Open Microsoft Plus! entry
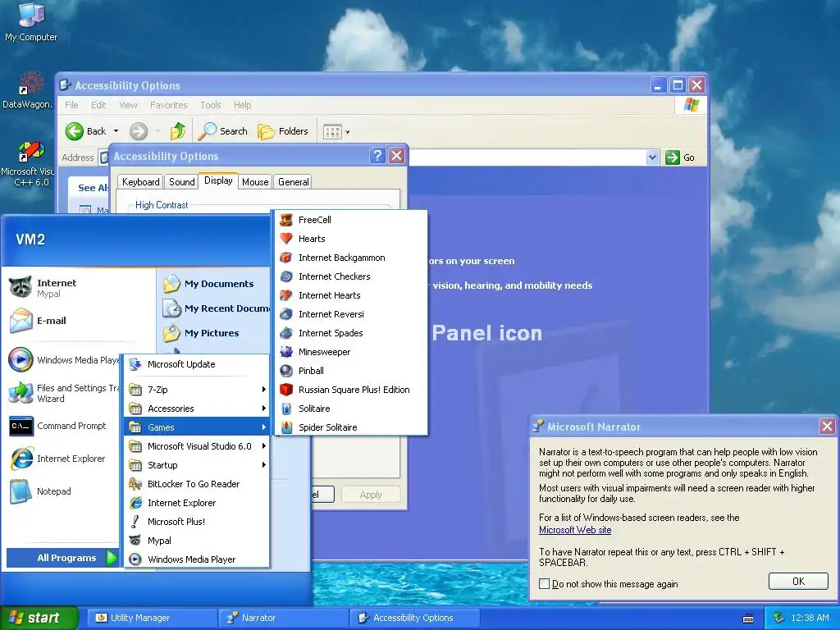Image resolution: width=840 pixels, height=630 pixels. tap(197, 521)
